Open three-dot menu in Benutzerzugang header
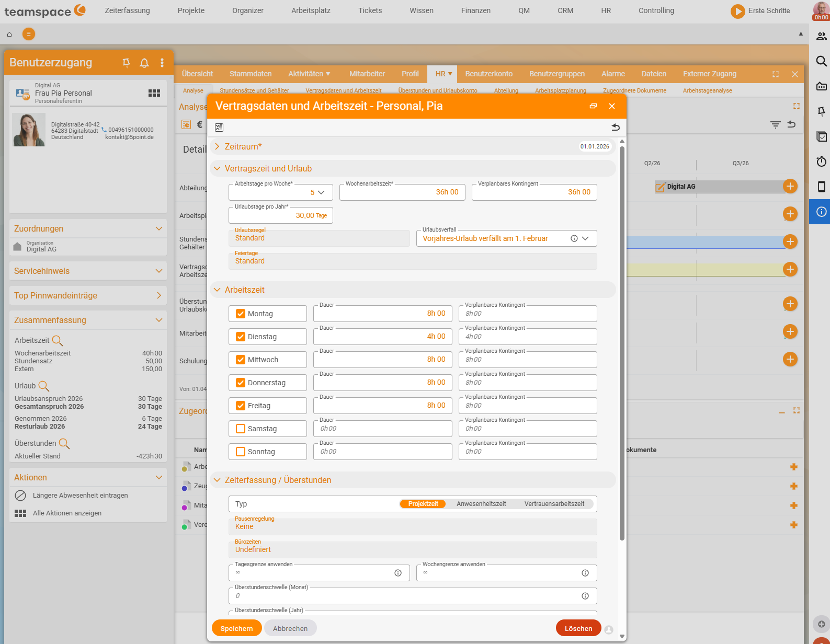Viewport: 830px width, 644px height. click(x=162, y=63)
